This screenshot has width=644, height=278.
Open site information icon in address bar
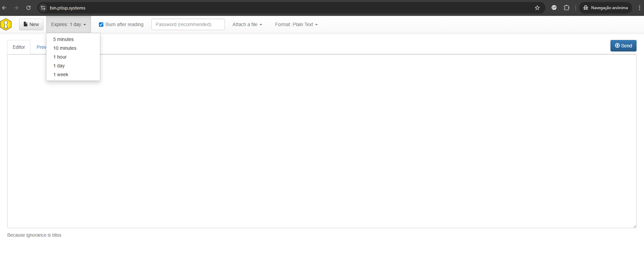tap(43, 8)
